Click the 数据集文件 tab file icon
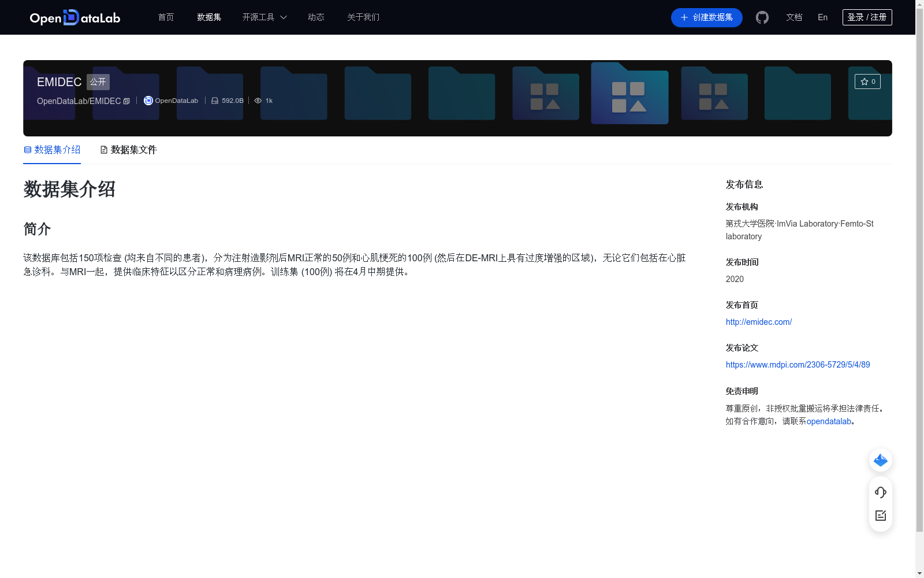Image resolution: width=924 pixels, height=578 pixels. (x=104, y=150)
